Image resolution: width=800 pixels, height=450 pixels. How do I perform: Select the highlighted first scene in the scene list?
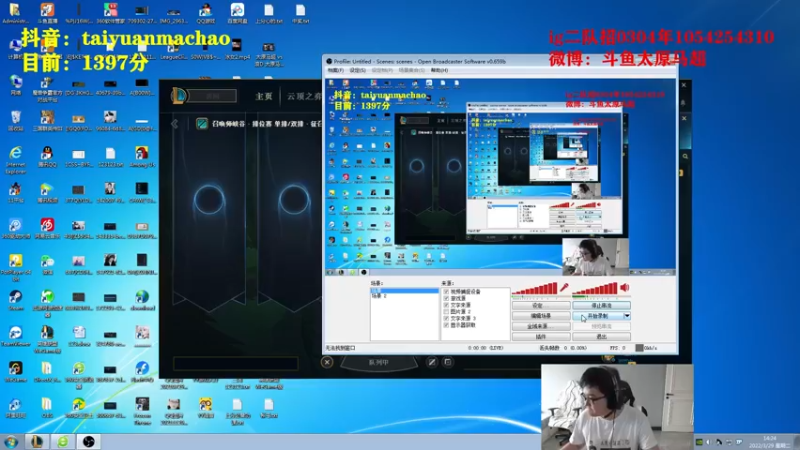pos(404,290)
